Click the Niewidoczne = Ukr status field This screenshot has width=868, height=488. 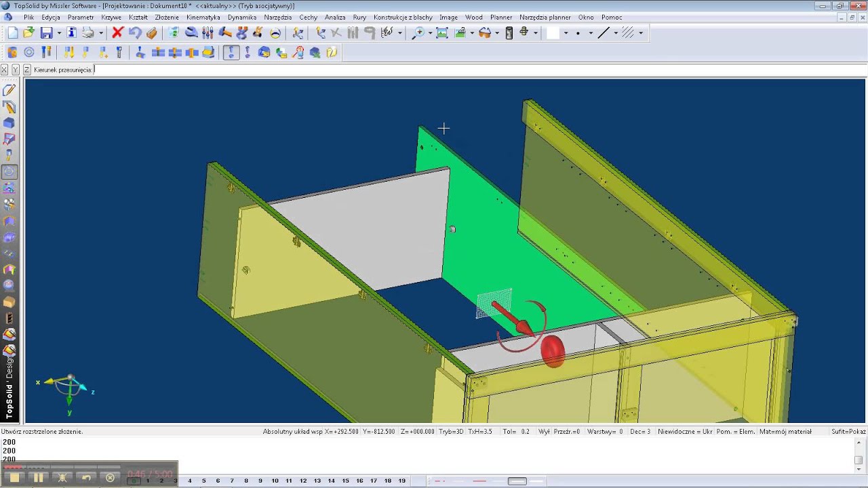coord(685,431)
